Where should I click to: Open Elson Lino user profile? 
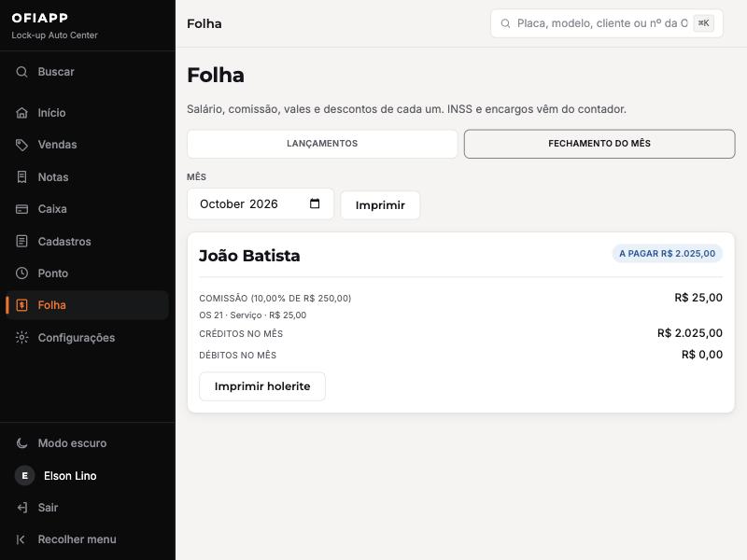pyautogui.click(x=87, y=476)
